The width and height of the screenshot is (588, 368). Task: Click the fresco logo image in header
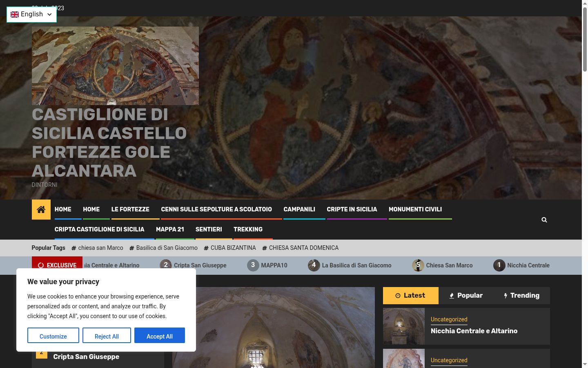pyautogui.click(x=115, y=66)
